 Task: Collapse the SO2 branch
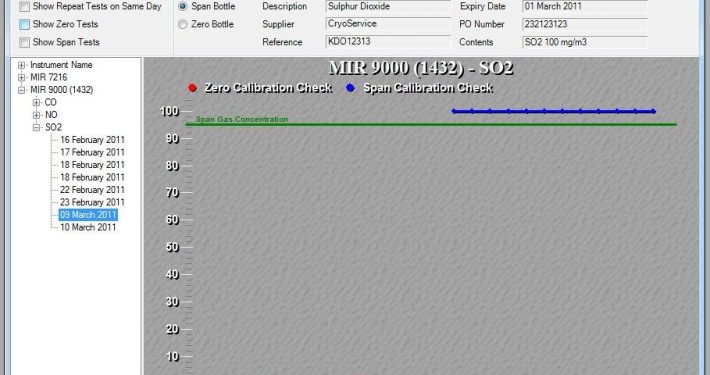tap(36, 128)
